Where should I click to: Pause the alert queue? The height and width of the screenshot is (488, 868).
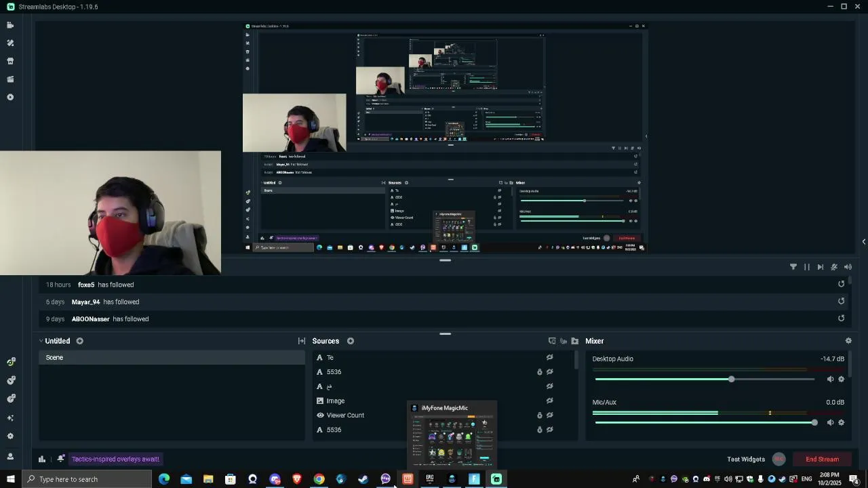tap(807, 267)
